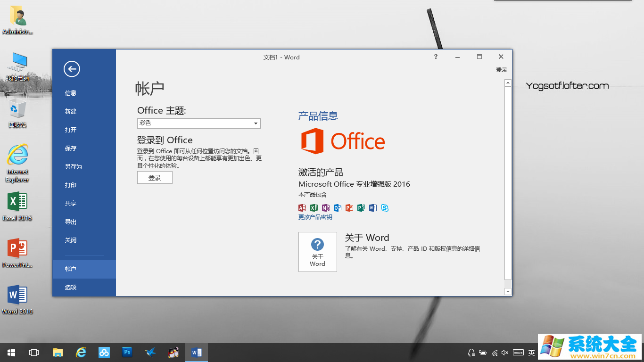
Task: Open the network Wi-Fi tray icon
Action: pos(494,353)
